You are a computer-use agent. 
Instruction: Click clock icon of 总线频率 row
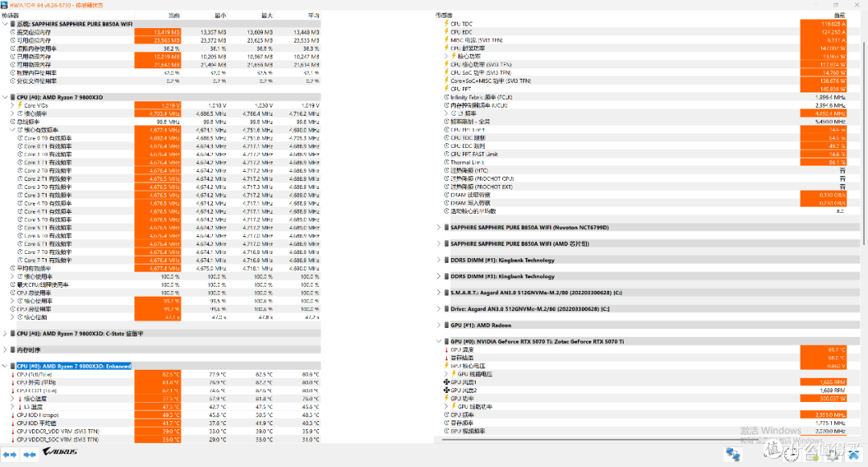[13, 121]
